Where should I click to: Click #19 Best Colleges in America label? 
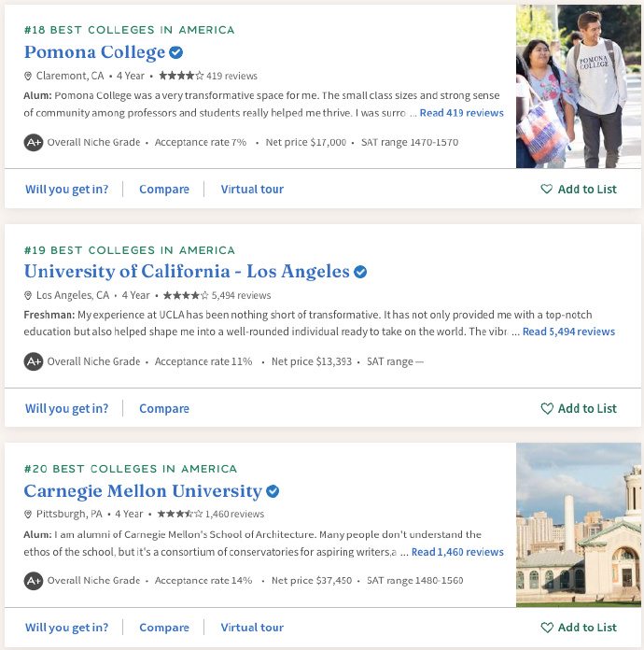coord(130,250)
